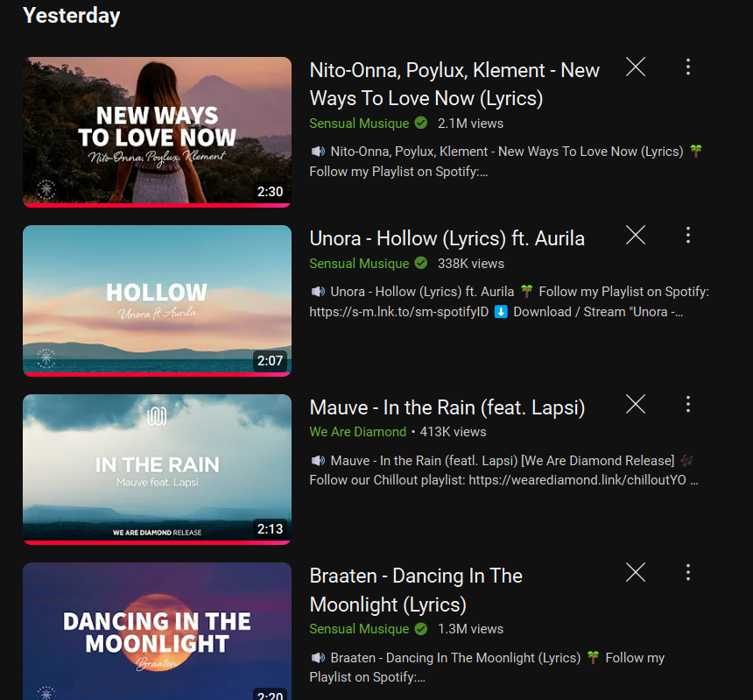Viewport: 753px width, 700px height.
Task: Open three-dot menu for Unora - Hollow
Action: (x=687, y=235)
